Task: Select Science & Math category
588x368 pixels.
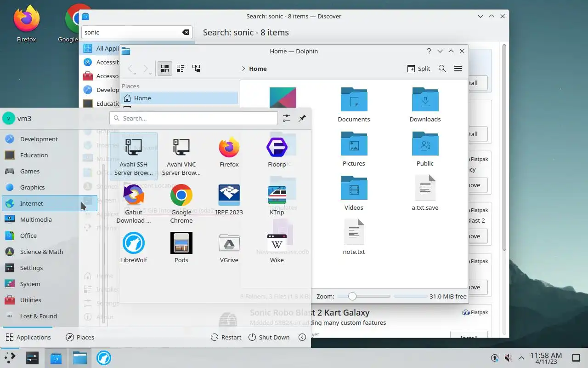Action: (x=50, y=252)
